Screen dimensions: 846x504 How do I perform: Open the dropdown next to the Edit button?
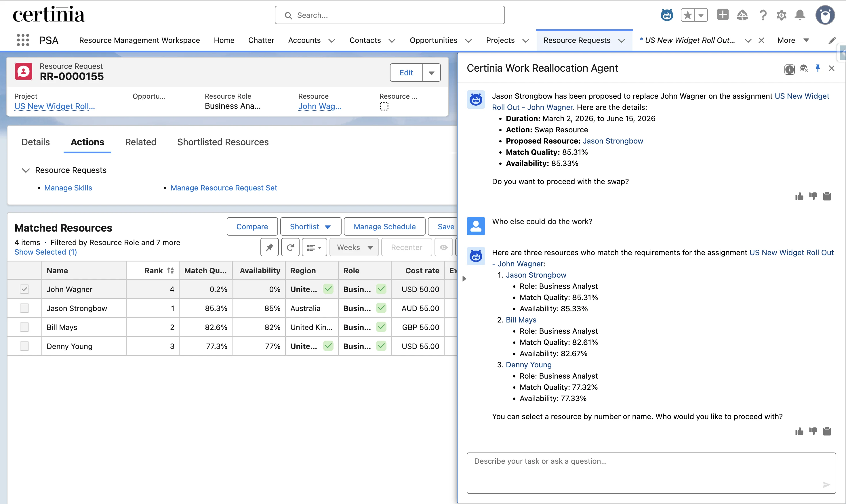coord(431,72)
